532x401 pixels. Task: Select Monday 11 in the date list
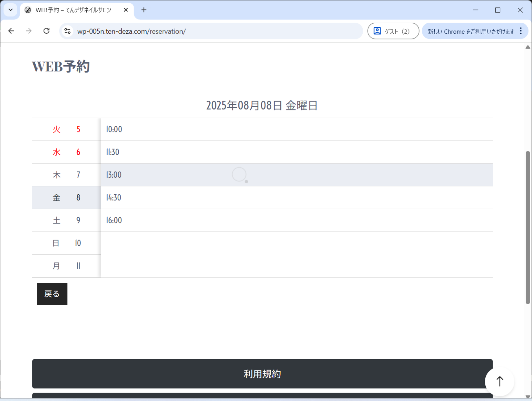click(x=66, y=266)
